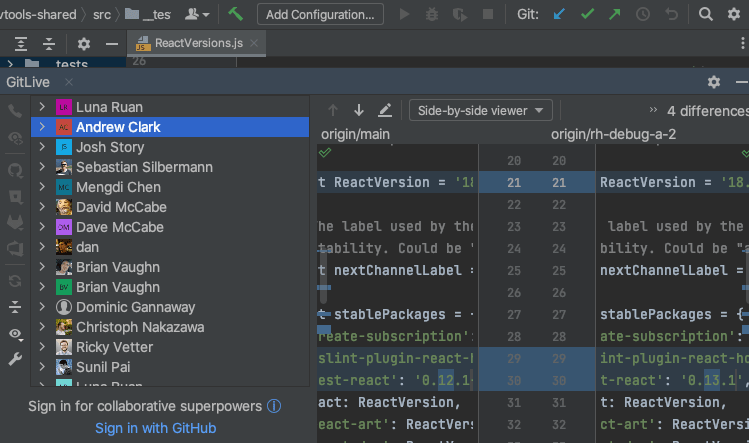Show more diff toolbar actions chevron

click(653, 110)
